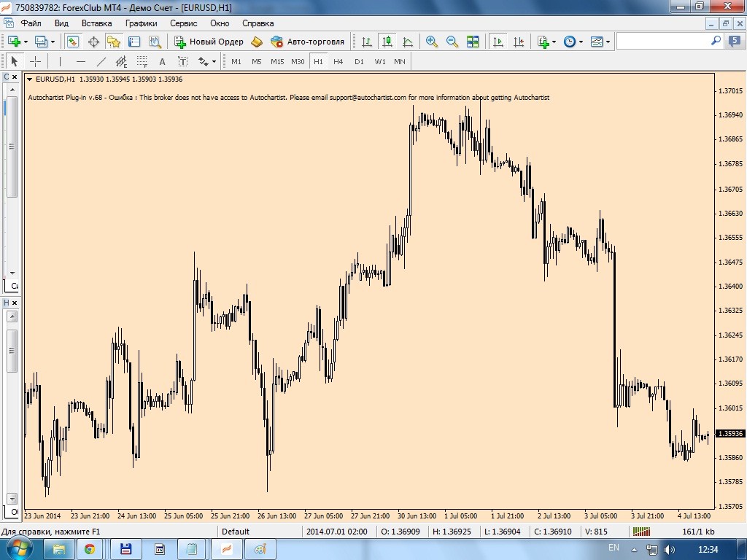This screenshot has height=560, width=747.
Task: Switch the chart to Line Chart
Action: tap(408, 42)
